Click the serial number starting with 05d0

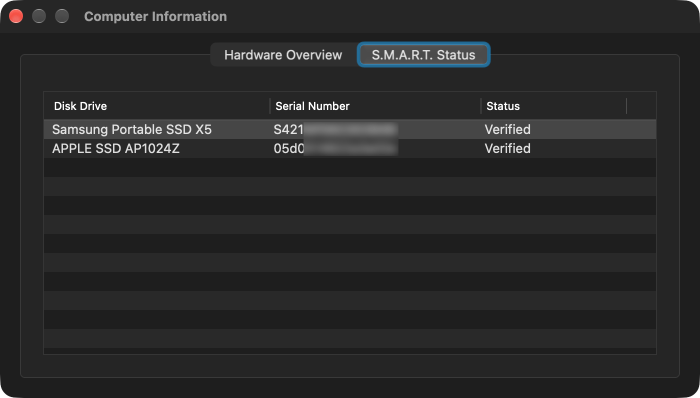(335, 149)
